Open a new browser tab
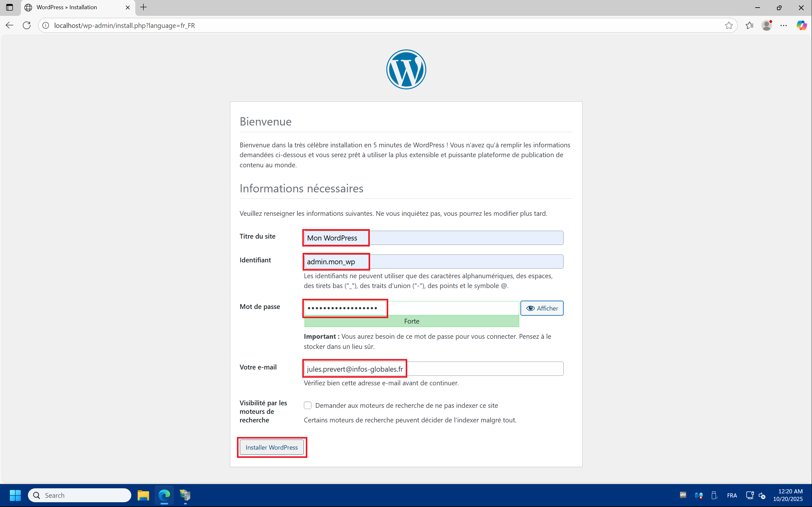Image resolution: width=812 pixels, height=507 pixels. click(x=144, y=7)
